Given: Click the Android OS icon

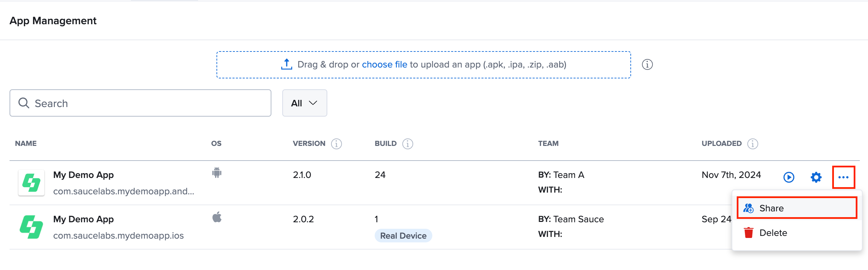Looking at the screenshot, I should (x=216, y=173).
